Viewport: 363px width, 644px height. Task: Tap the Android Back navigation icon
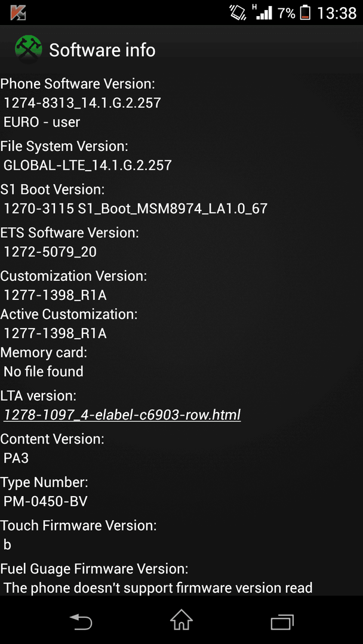pyautogui.click(x=81, y=621)
